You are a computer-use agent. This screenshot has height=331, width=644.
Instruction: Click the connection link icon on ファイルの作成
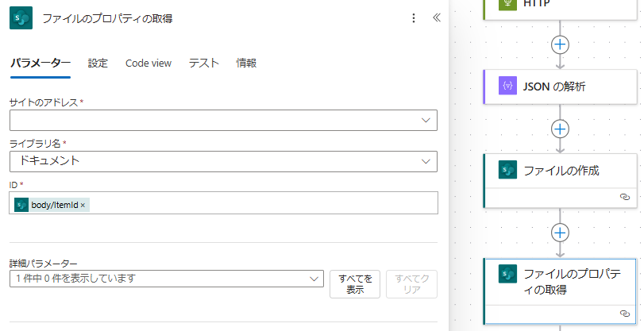click(625, 197)
